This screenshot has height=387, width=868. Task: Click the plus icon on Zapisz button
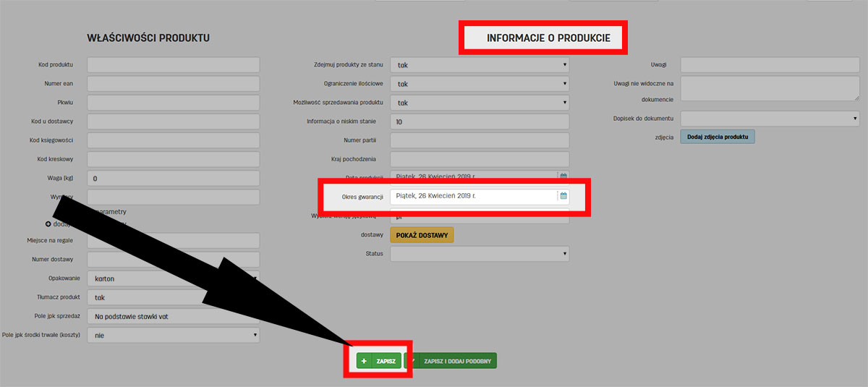point(364,360)
